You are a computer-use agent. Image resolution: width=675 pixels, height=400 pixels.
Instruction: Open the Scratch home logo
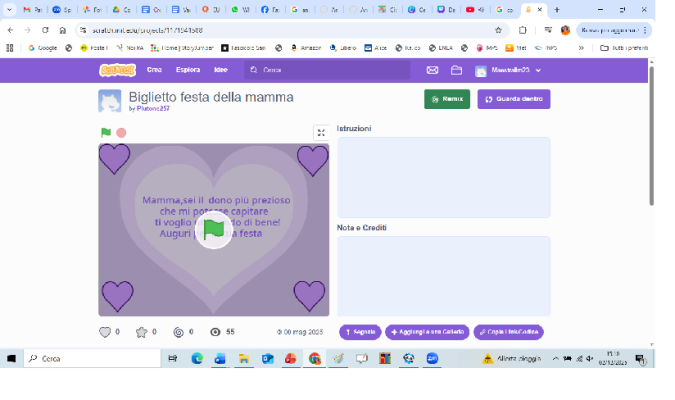coord(118,70)
